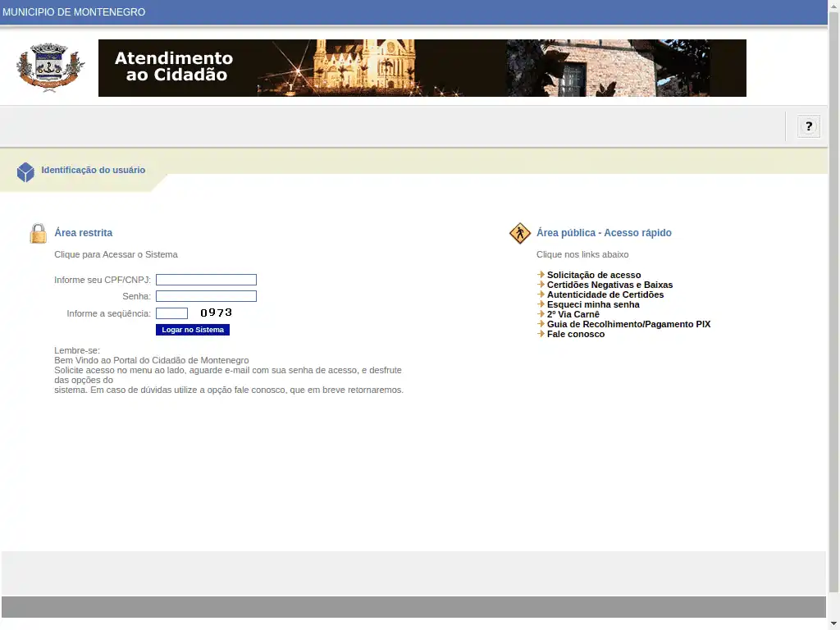This screenshot has width=840, height=630.
Task: Open the Autenticidade de Certidões link
Action: point(605,294)
